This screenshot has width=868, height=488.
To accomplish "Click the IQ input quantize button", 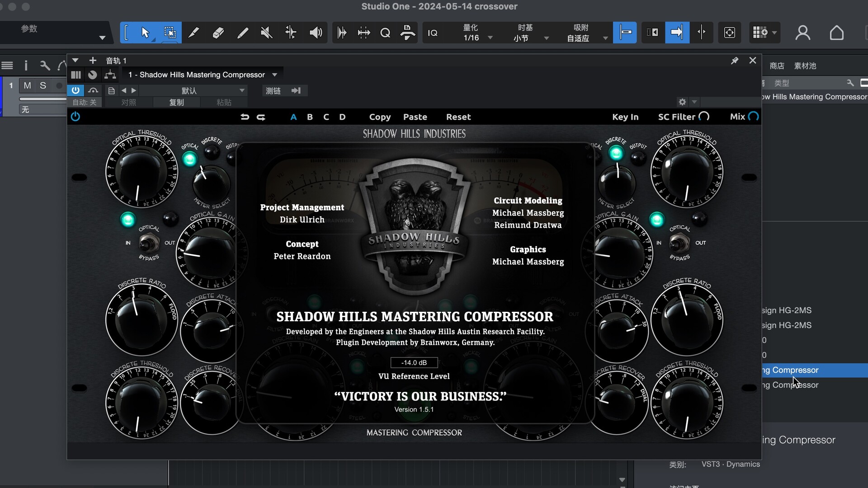I will [x=433, y=33].
